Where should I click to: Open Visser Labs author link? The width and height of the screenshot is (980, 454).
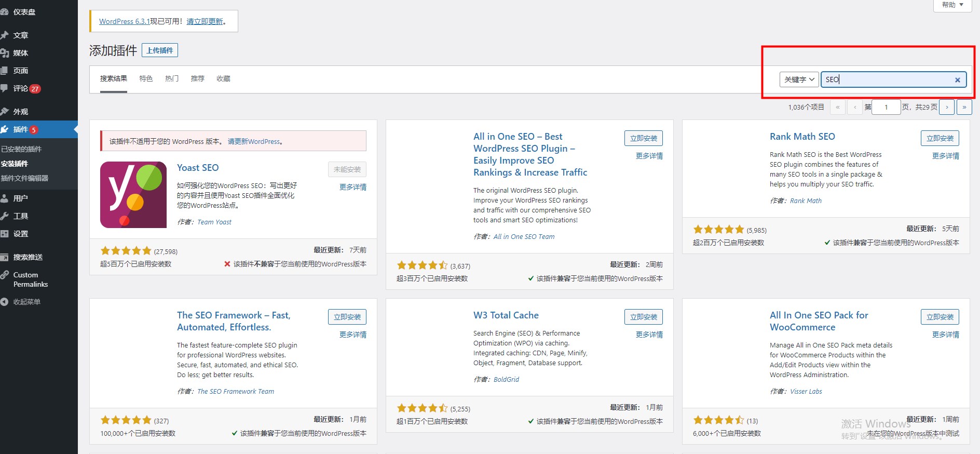806,391
